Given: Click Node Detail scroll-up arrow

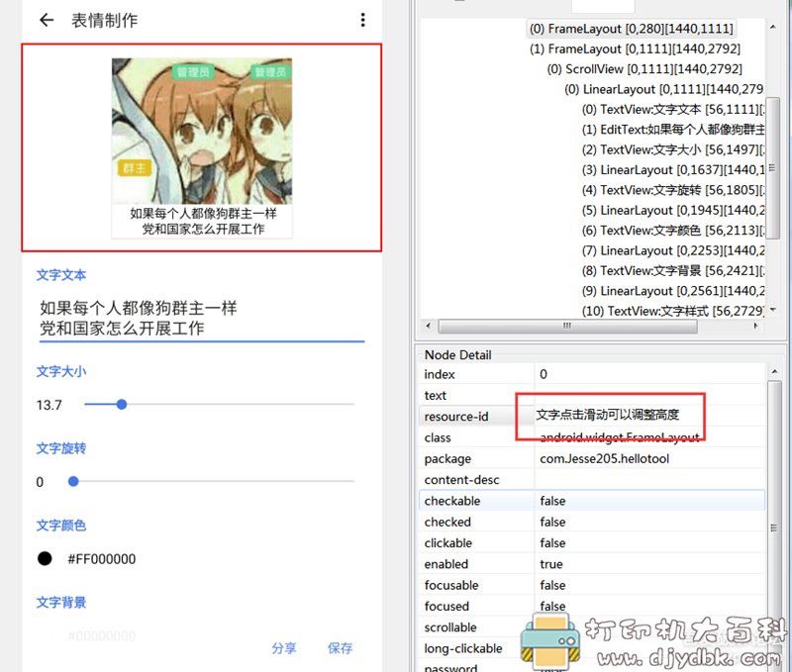Looking at the screenshot, I should [x=774, y=371].
